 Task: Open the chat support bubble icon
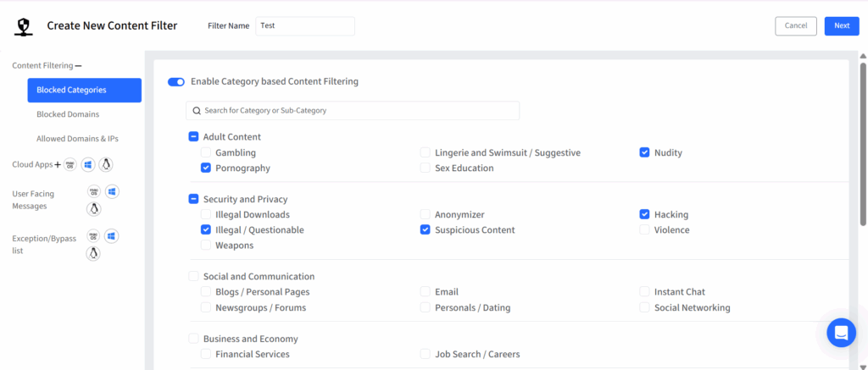point(841,333)
